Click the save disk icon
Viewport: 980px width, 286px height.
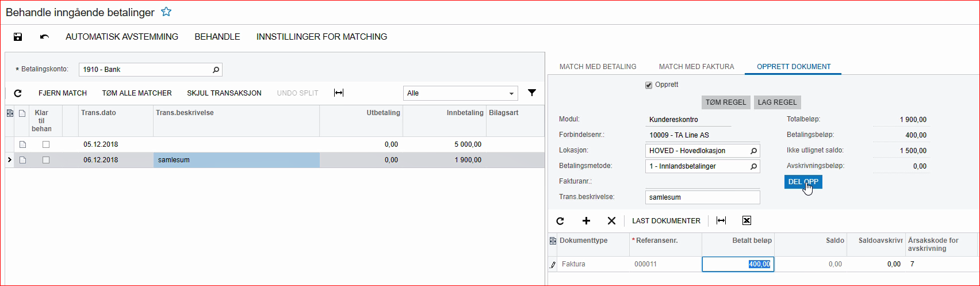pos(18,37)
